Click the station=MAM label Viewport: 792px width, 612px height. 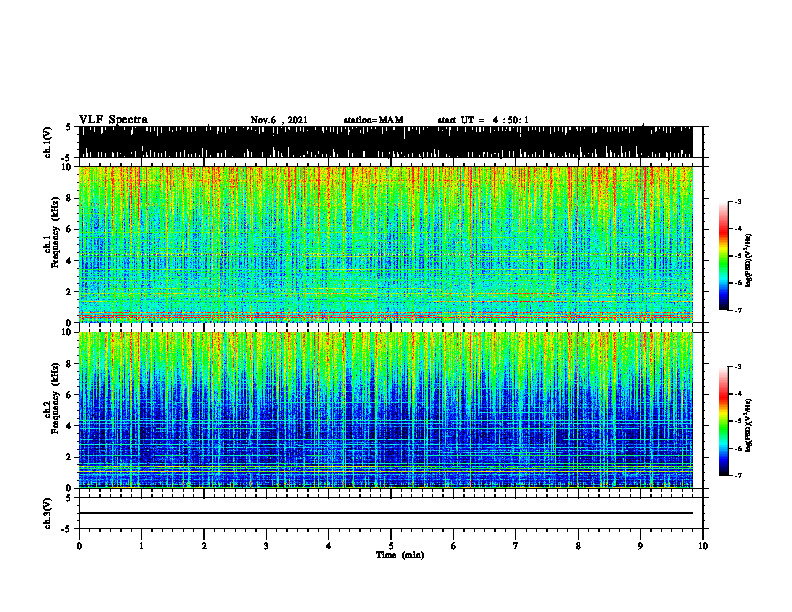tap(373, 120)
